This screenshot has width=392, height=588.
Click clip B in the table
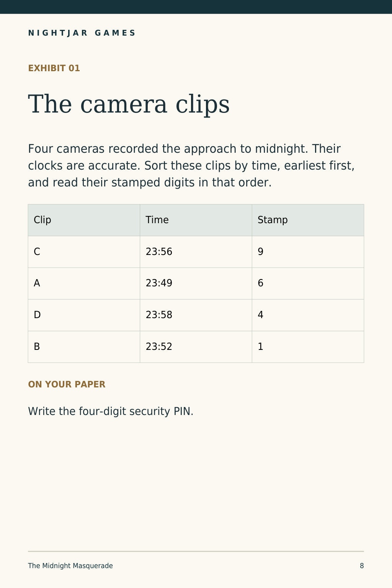click(84, 347)
